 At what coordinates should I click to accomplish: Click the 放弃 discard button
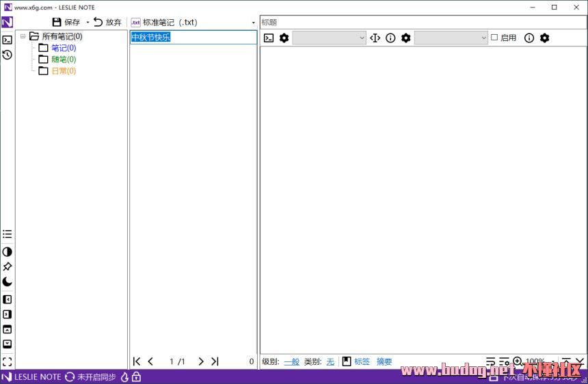[107, 22]
